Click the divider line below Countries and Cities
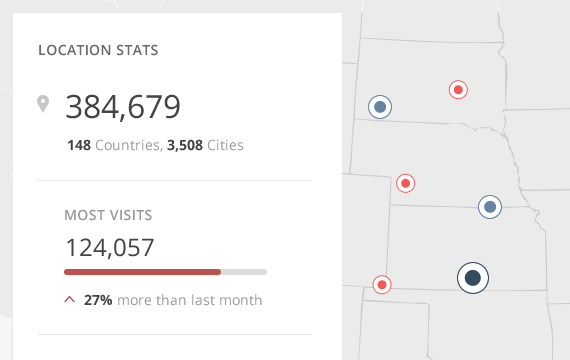 175,180
